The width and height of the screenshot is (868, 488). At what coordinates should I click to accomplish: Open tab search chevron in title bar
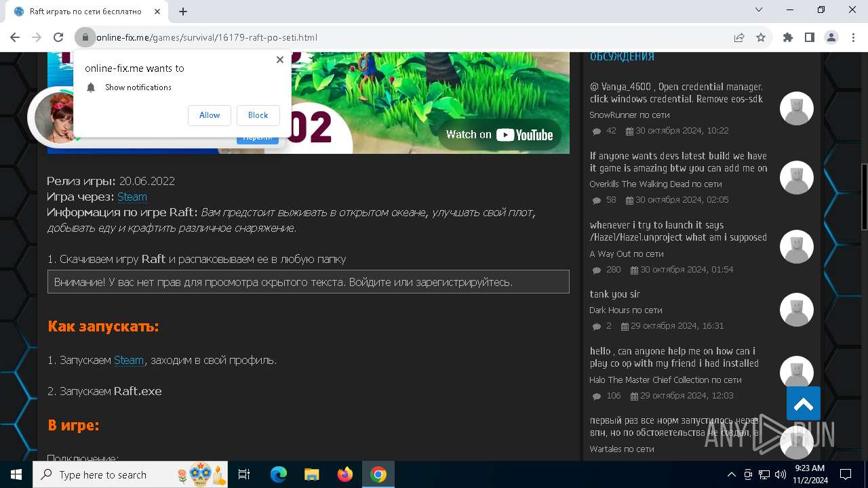click(x=759, y=9)
